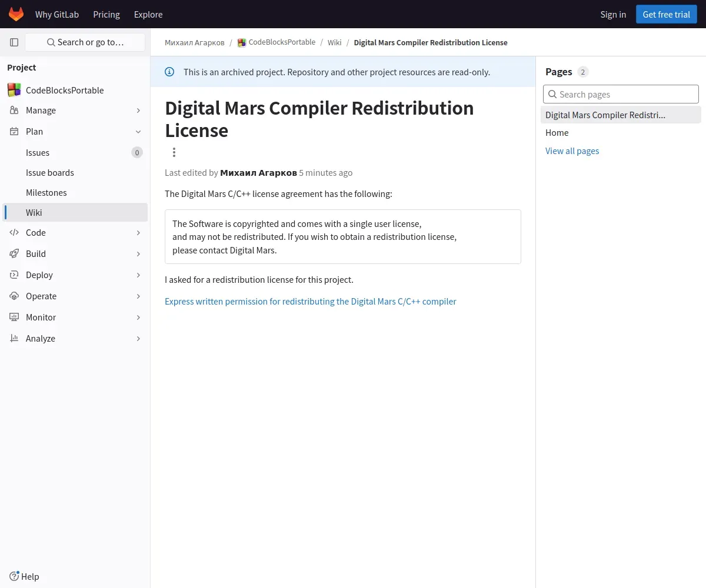This screenshot has height=588, width=706.
Task: Click the Build rocket icon
Action: coord(14,253)
